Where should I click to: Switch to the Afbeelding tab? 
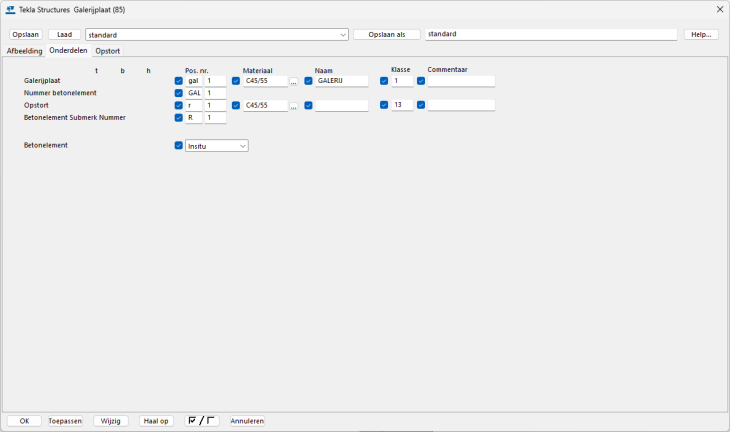point(24,50)
